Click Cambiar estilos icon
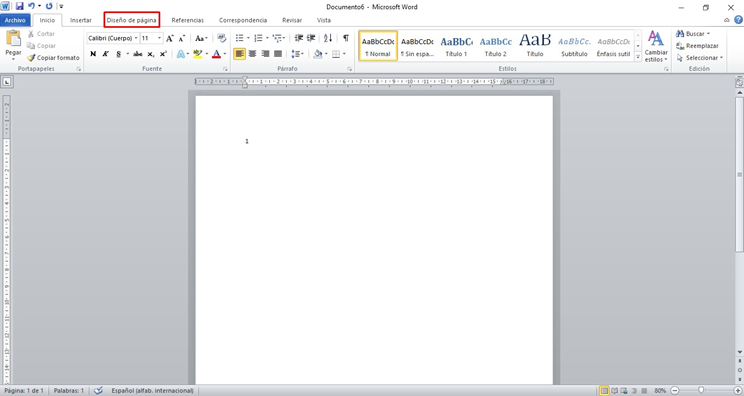Viewport: 744px width, 396px height. [656, 46]
